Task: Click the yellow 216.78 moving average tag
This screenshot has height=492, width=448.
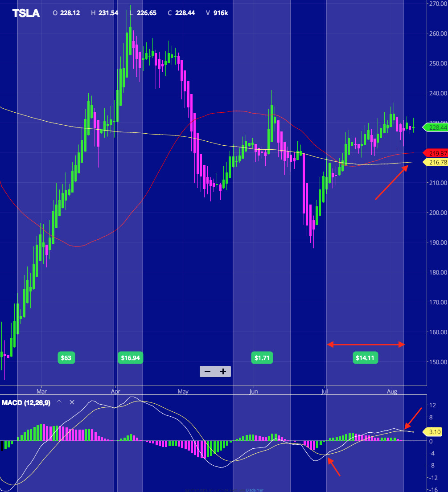Action: click(436, 162)
